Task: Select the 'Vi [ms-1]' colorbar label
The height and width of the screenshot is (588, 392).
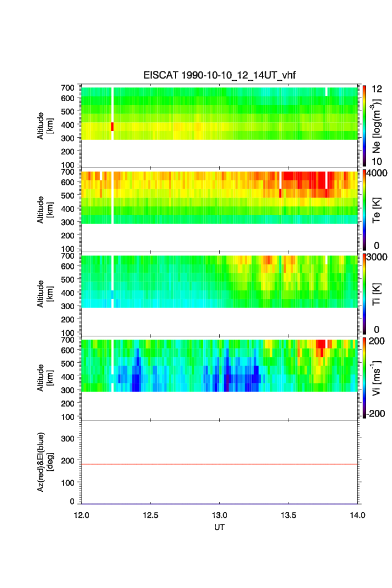Action: 376,378
